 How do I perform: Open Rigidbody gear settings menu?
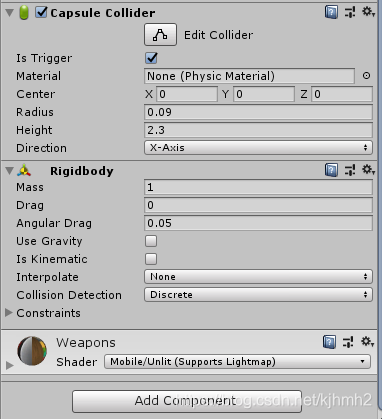(x=368, y=170)
